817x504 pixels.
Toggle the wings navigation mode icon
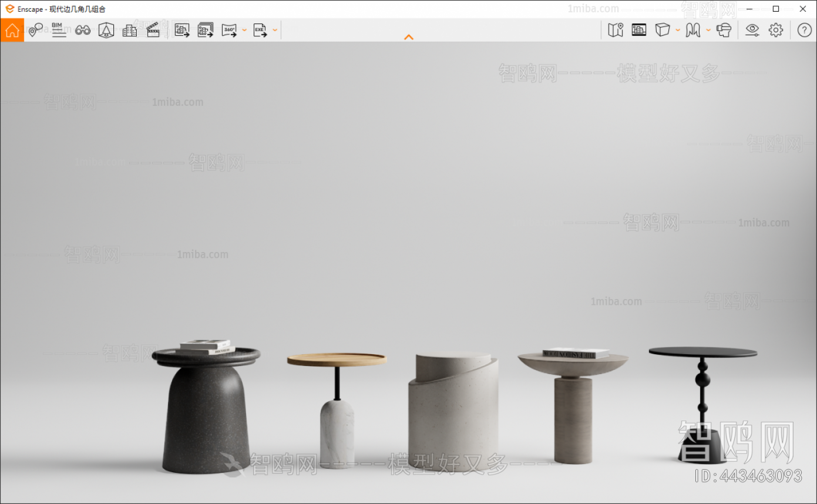[693, 30]
